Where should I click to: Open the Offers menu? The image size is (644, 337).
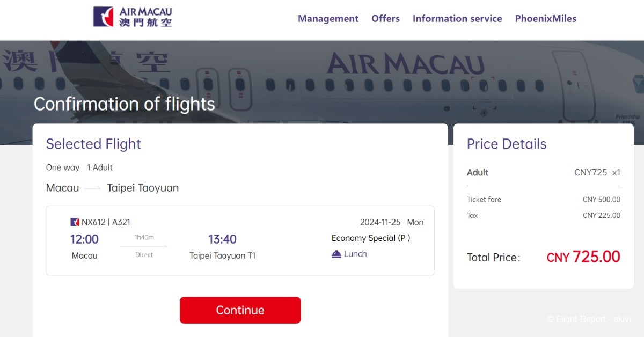385,19
